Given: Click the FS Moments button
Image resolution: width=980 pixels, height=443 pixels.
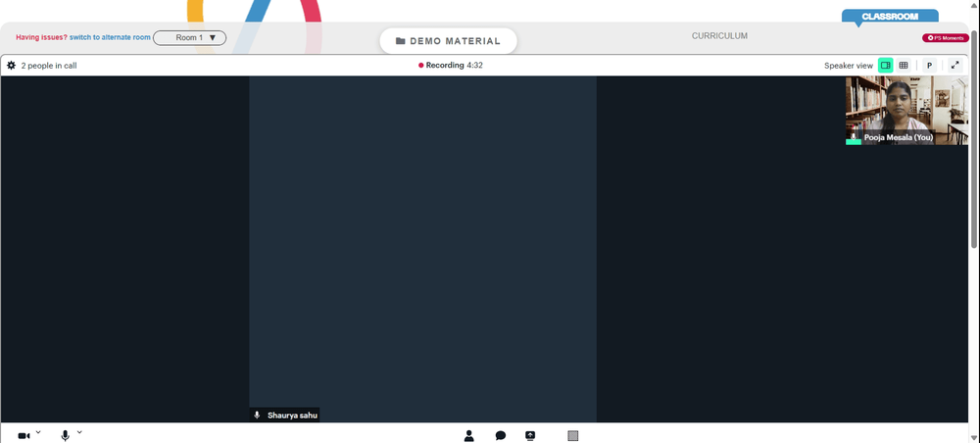Looking at the screenshot, I should click(946, 38).
